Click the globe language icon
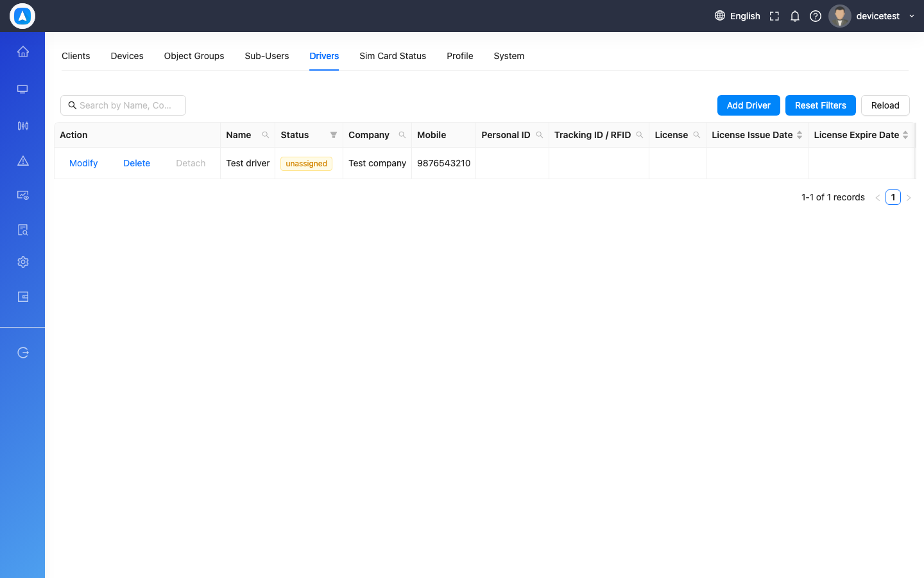The width and height of the screenshot is (924, 578). [720, 15]
